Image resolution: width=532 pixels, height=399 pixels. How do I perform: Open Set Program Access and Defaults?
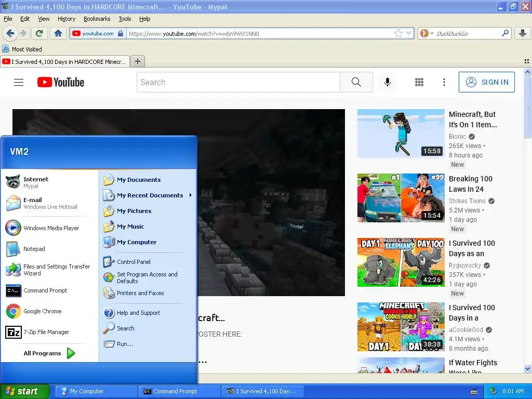148,277
